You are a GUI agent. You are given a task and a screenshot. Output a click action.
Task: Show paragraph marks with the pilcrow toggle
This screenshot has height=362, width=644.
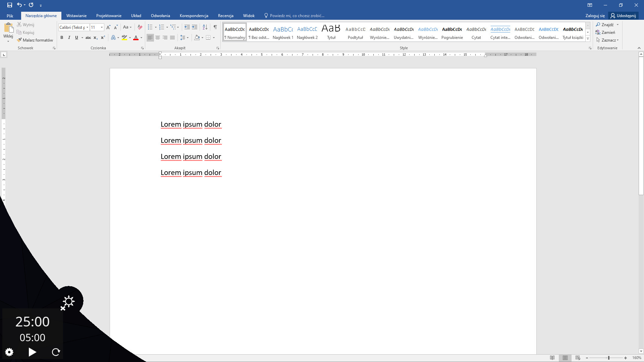click(216, 27)
